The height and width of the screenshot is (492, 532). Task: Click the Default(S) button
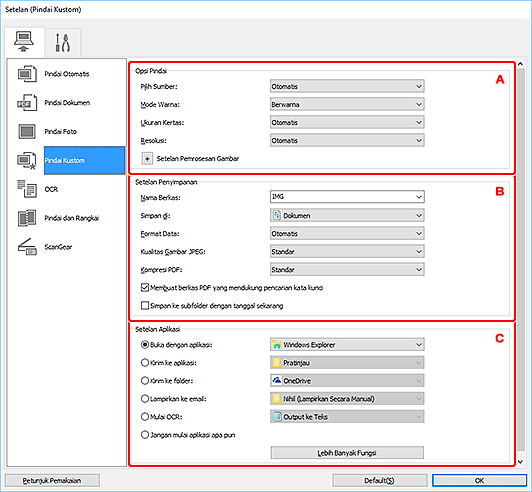point(379,480)
